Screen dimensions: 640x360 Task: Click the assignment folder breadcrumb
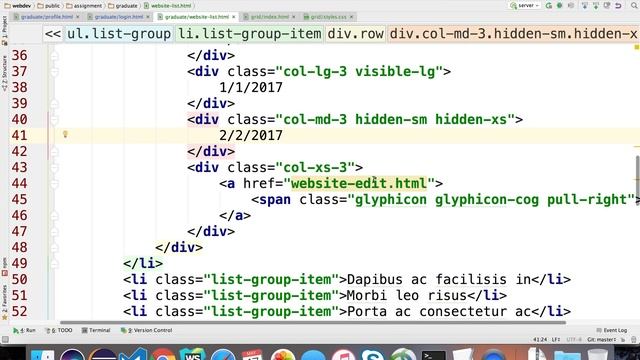[84, 6]
